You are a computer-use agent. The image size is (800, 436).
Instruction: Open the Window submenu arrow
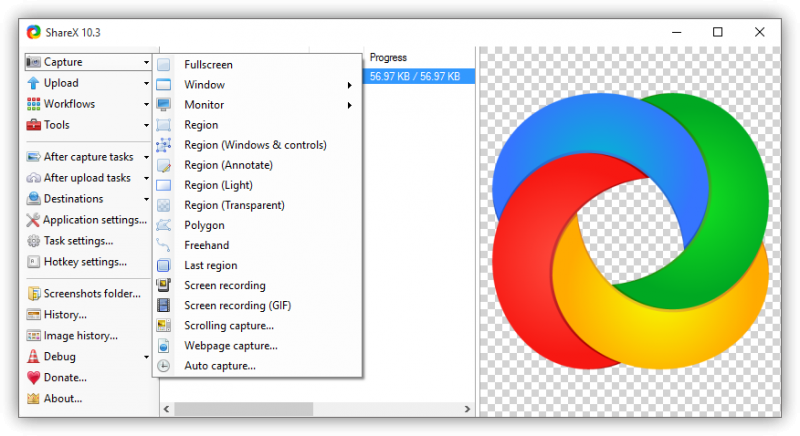click(x=349, y=85)
